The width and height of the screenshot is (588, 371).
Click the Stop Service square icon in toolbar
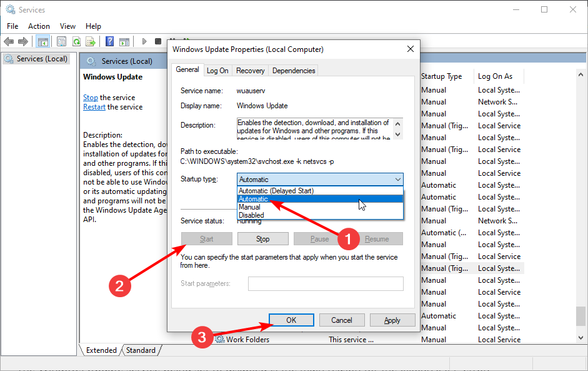158,41
